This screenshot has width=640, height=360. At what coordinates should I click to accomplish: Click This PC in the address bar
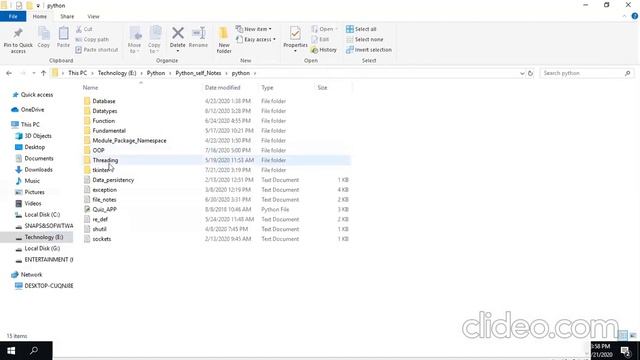point(78,73)
